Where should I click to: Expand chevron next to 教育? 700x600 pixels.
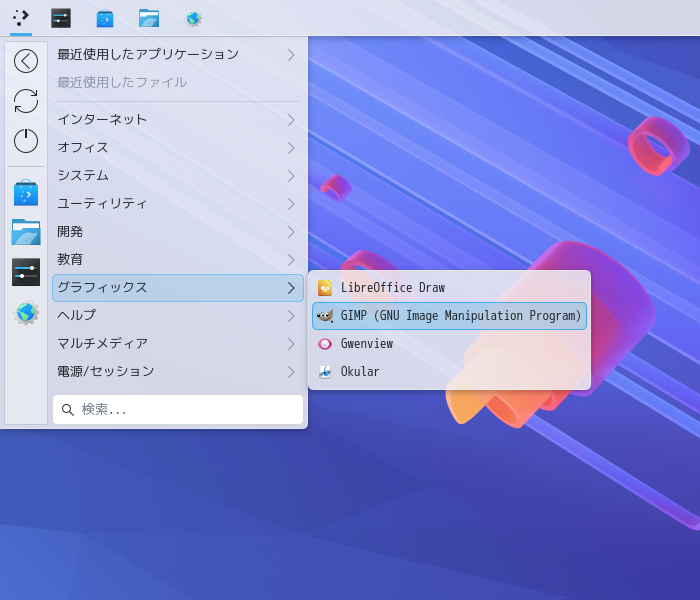291,260
